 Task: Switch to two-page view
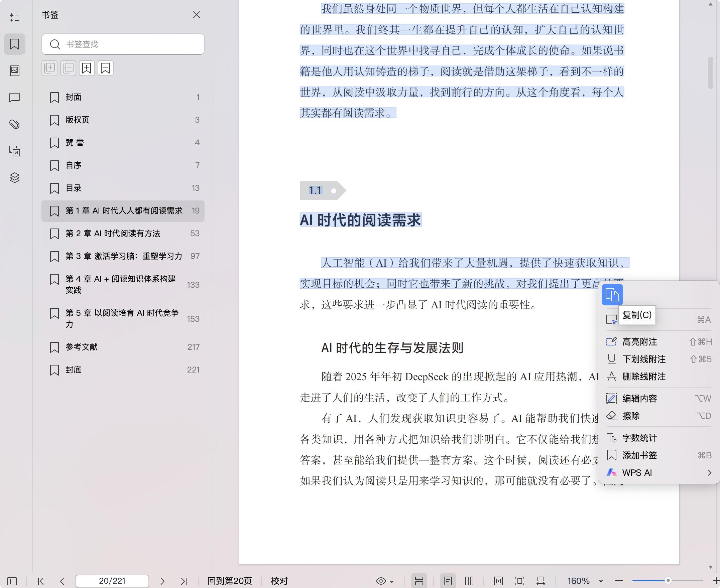469,581
